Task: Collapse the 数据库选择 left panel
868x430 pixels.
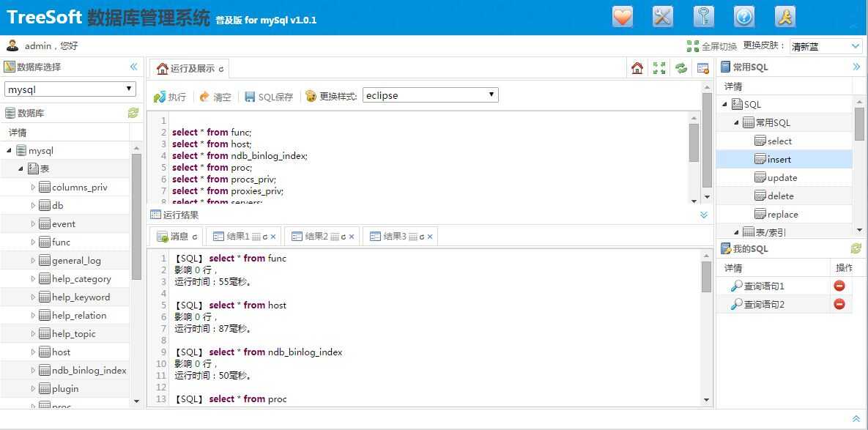Action: 133,67
